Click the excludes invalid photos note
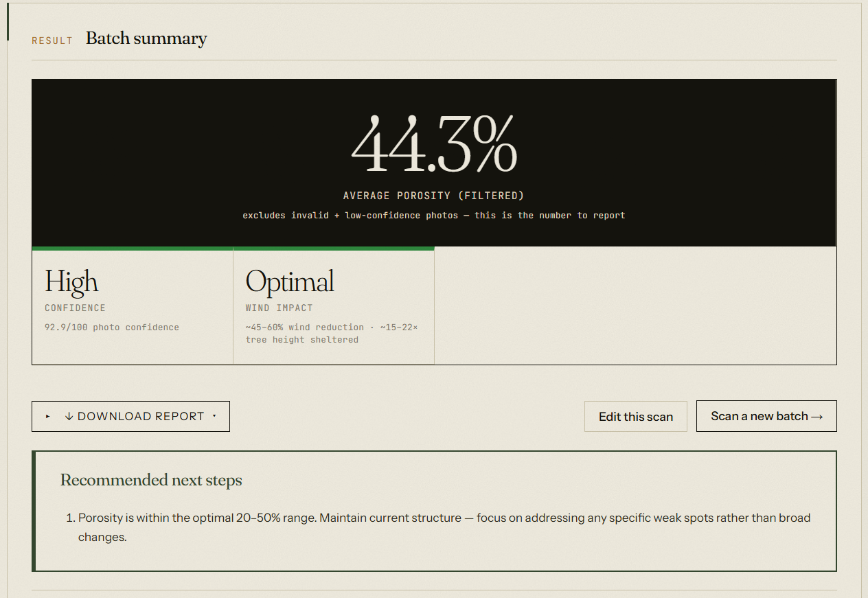Viewport: 868px width, 598px height. coord(434,216)
